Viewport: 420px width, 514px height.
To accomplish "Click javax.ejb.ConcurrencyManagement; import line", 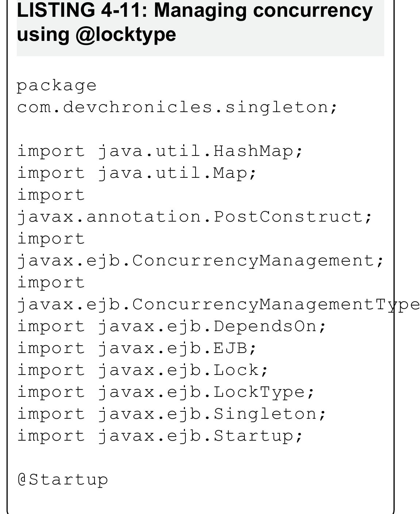I will 201,261.
